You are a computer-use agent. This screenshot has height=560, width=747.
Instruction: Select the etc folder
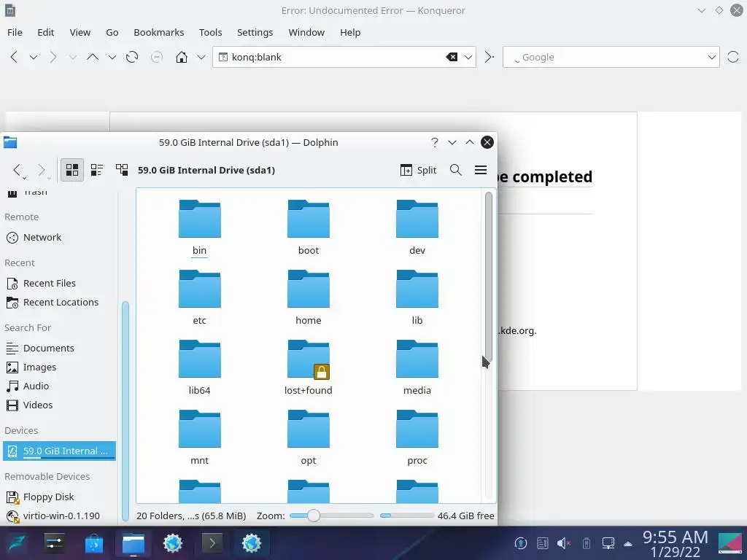tap(200, 297)
